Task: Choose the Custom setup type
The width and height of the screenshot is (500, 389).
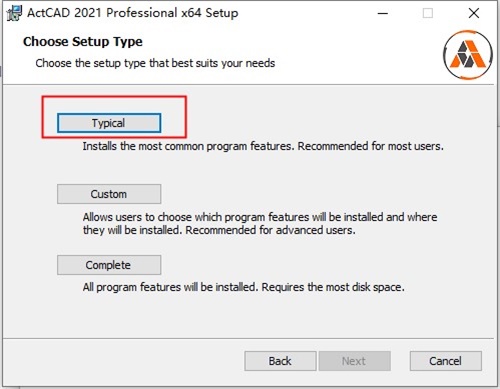Action: (109, 194)
